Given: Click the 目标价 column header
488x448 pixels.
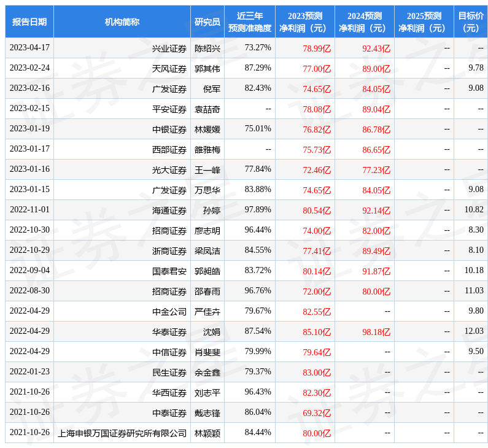Looking at the screenshot, I should click(471, 21).
